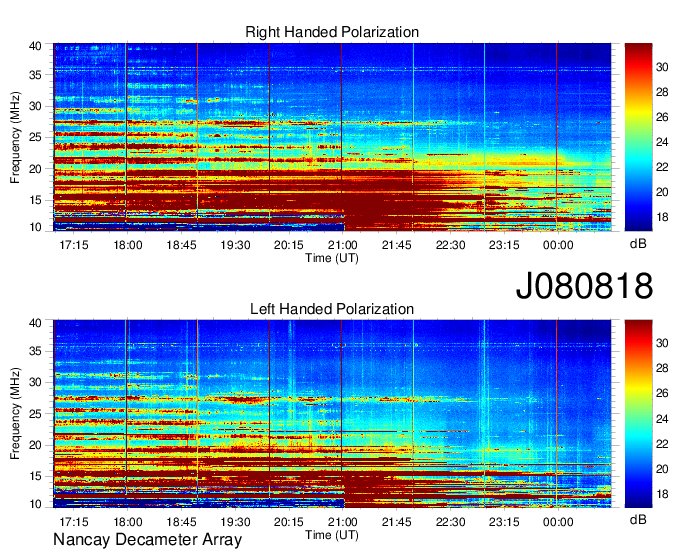Click the Right Handed Polarization spectrogram image
This screenshot has width=680, height=552.
(332, 137)
